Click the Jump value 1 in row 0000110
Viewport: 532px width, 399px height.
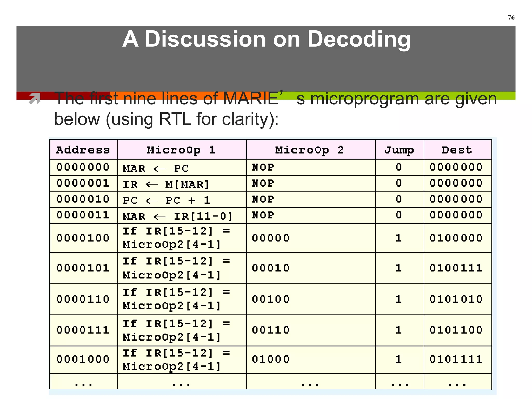(399, 299)
